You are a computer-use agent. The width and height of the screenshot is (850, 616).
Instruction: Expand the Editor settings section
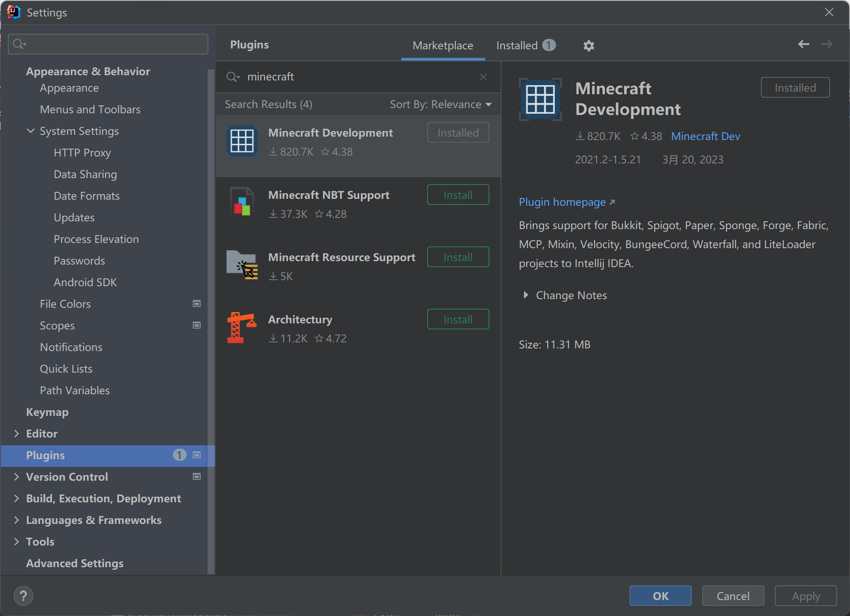pyautogui.click(x=17, y=434)
